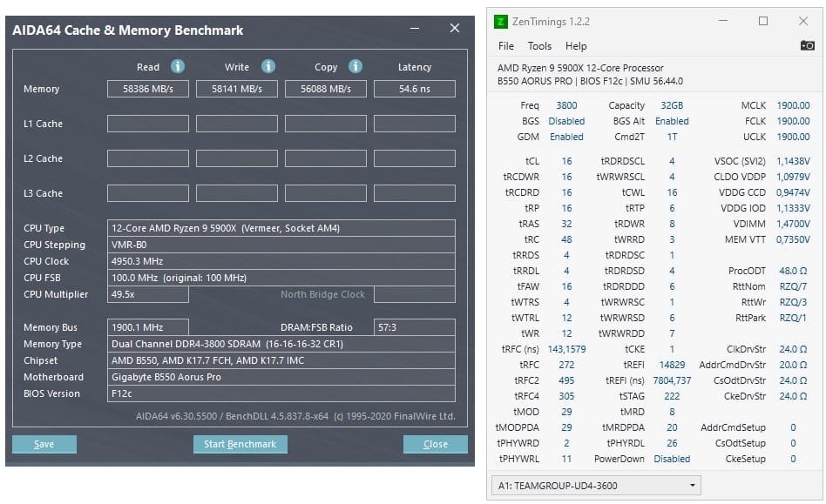Click the tREFI value 14829
The height and width of the screenshot is (504, 826).
[x=672, y=365]
